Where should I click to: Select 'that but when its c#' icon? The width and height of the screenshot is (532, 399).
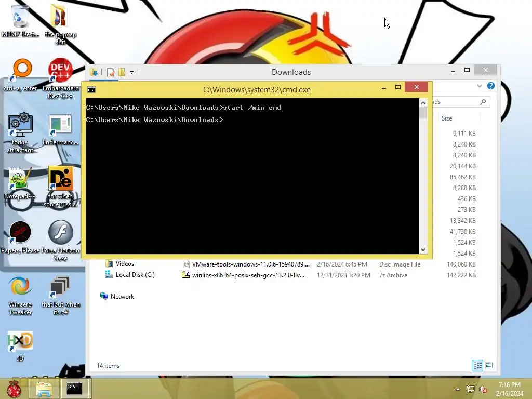point(60,295)
